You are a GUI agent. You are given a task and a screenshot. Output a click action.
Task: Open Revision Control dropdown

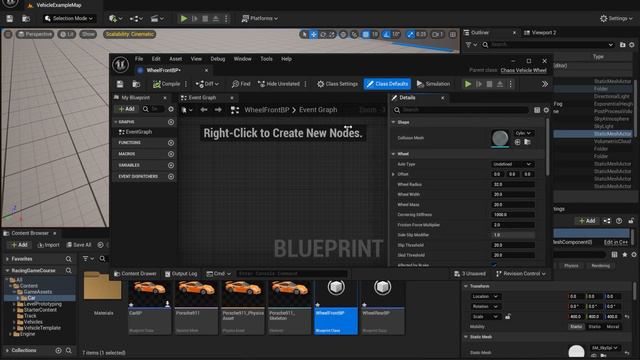tap(521, 273)
